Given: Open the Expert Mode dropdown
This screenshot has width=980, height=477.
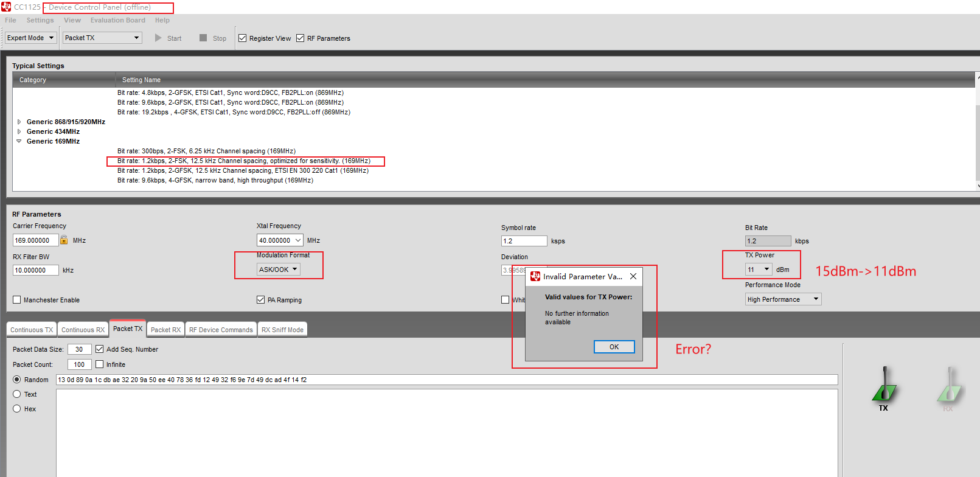Looking at the screenshot, I should point(31,38).
